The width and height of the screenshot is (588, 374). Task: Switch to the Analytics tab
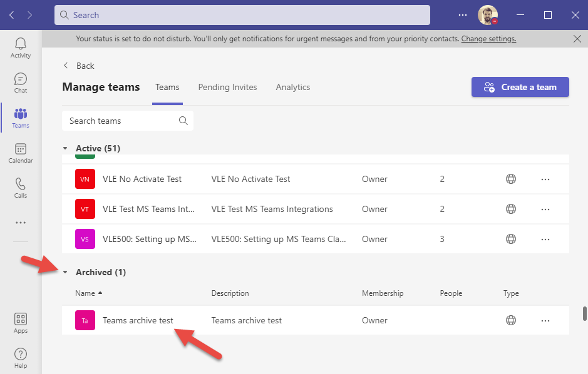pyautogui.click(x=293, y=87)
